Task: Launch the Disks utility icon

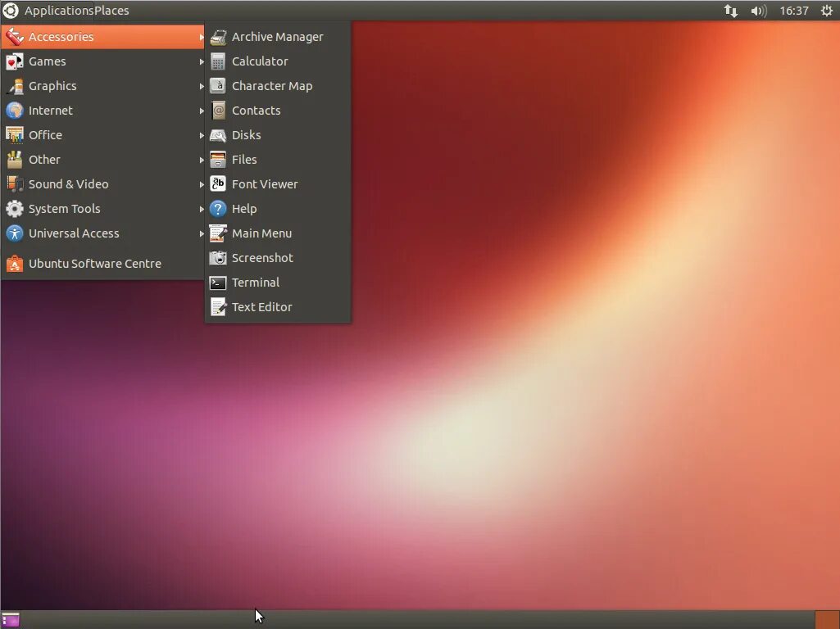Action: pyautogui.click(x=218, y=135)
